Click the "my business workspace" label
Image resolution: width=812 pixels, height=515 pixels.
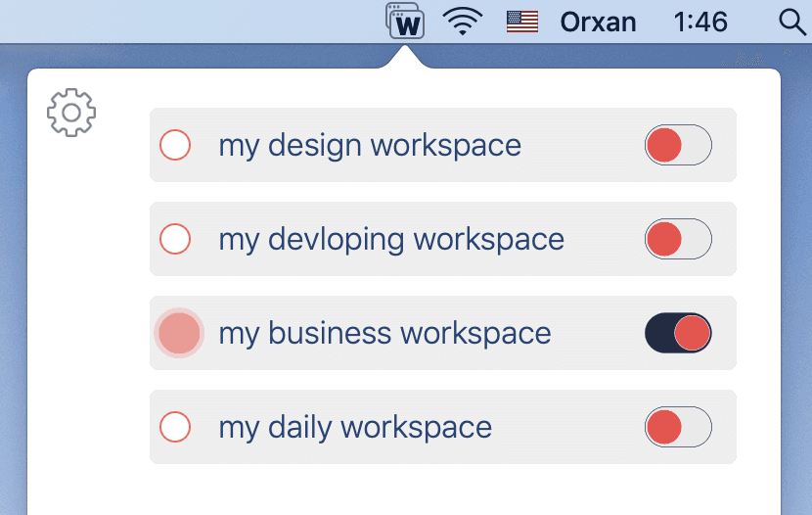tap(384, 334)
